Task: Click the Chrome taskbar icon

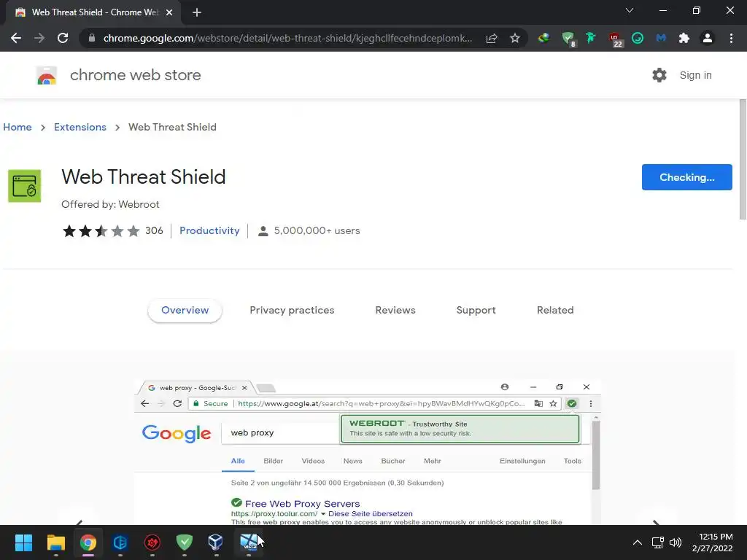Action: pyautogui.click(x=88, y=542)
